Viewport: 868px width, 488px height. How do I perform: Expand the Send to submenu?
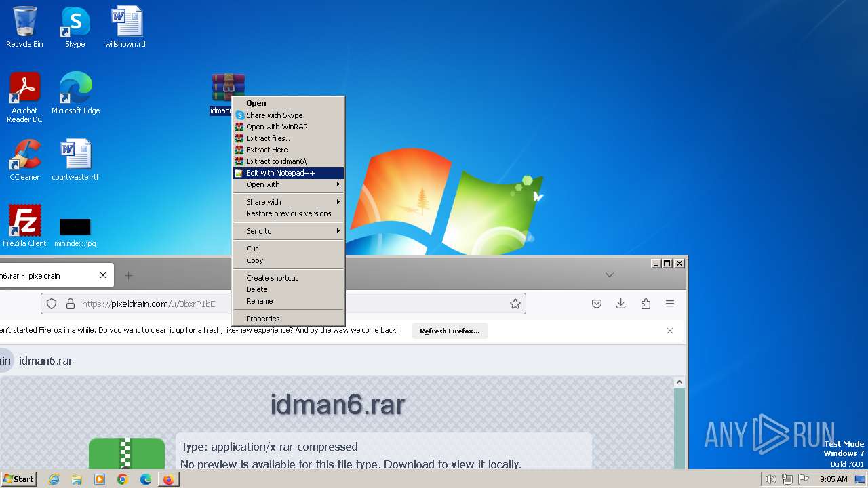pos(288,231)
